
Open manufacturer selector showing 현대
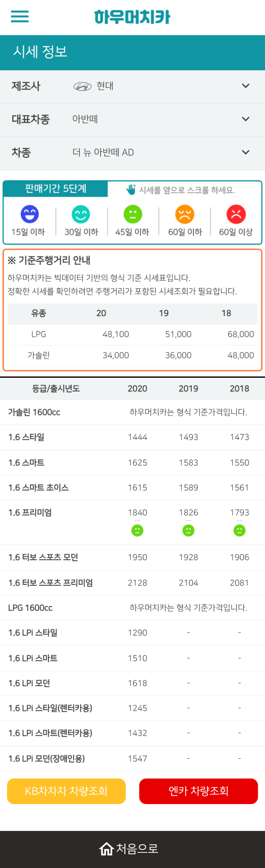point(132,87)
